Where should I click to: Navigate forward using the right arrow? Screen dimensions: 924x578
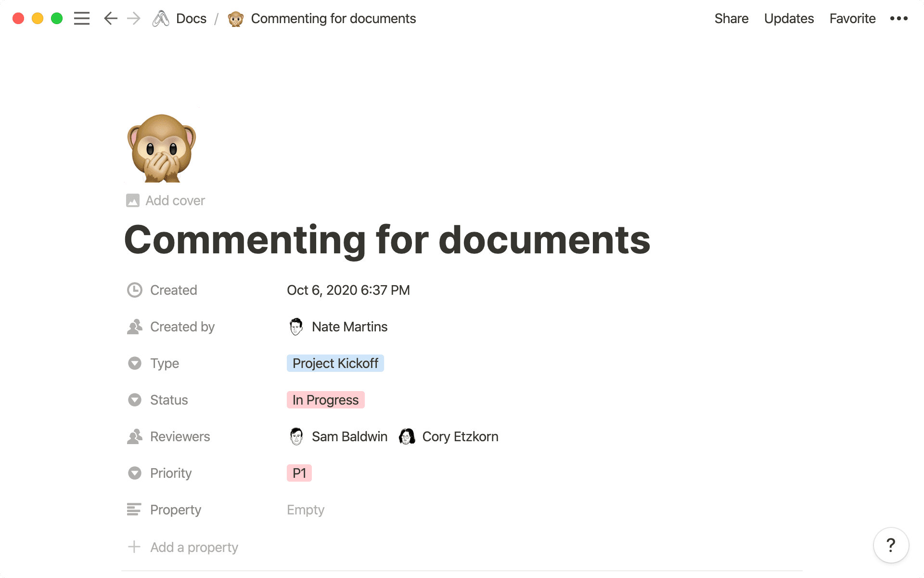pyautogui.click(x=133, y=18)
